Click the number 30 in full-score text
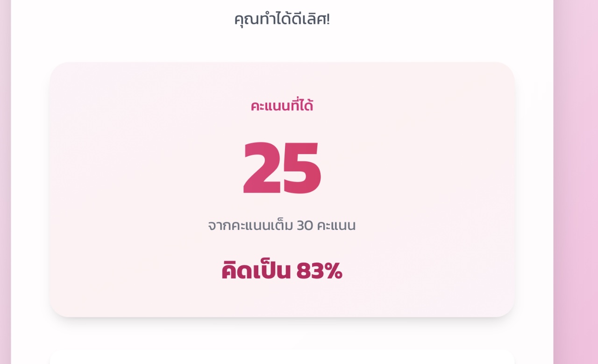This screenshot has height=364, width=598. (305, 226)
